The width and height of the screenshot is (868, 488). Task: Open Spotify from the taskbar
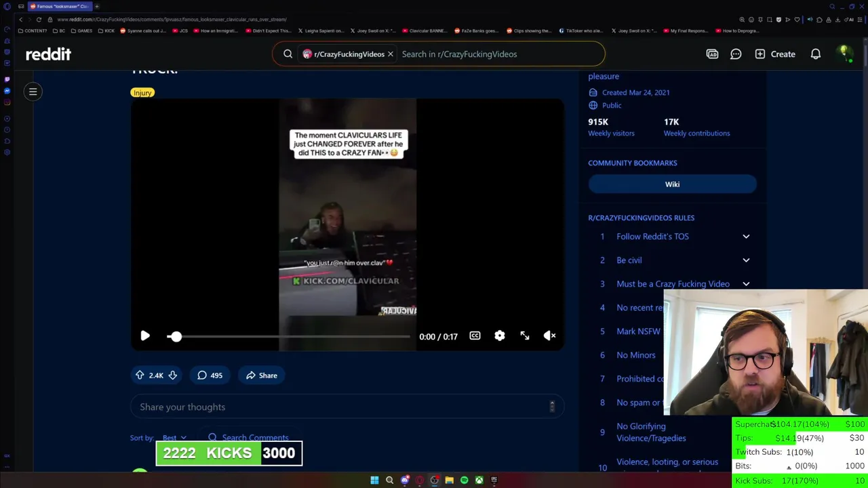click(x=464, y=480)
